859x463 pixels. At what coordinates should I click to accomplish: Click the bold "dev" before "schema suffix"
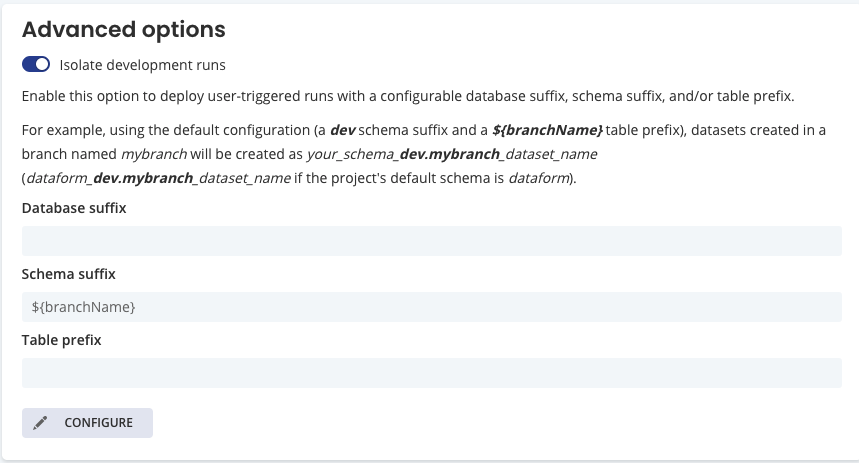(342, 131)
